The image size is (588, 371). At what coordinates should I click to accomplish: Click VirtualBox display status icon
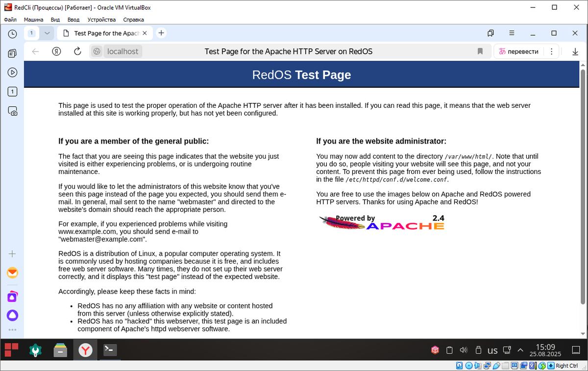[x=514, y=366]
